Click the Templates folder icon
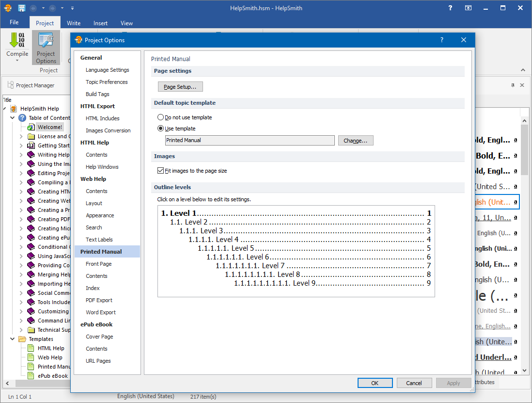532x403 pixels. tap(22, 339)
